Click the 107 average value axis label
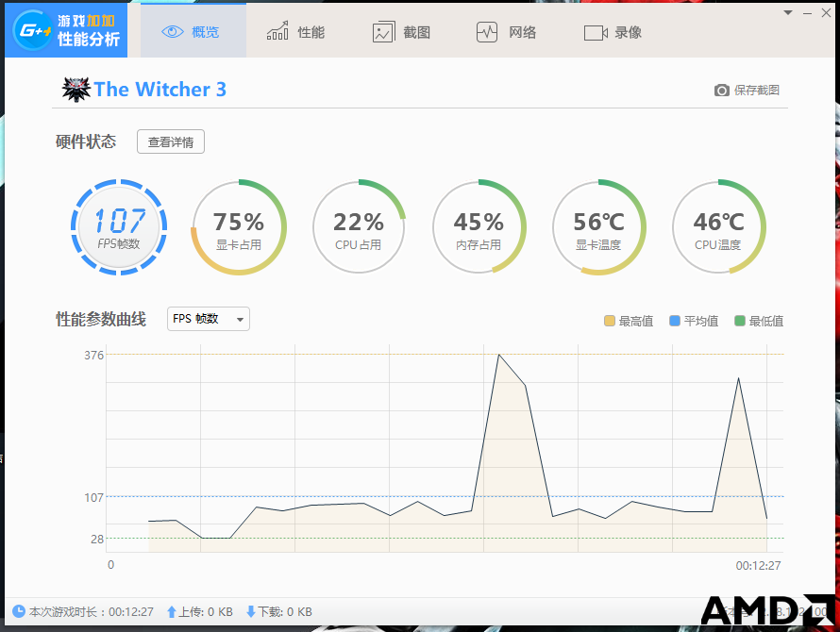840x632 pixels. point(93,497)
